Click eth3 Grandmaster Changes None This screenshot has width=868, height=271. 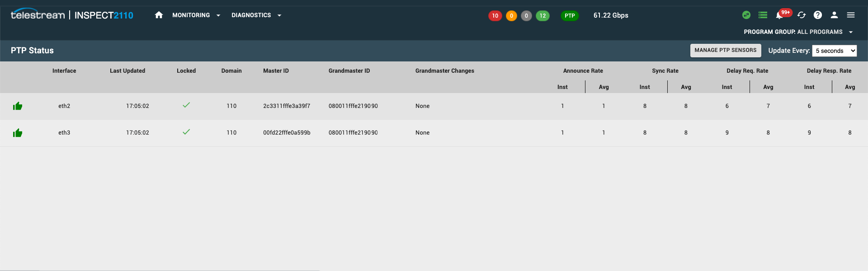[x=422, y=133]
